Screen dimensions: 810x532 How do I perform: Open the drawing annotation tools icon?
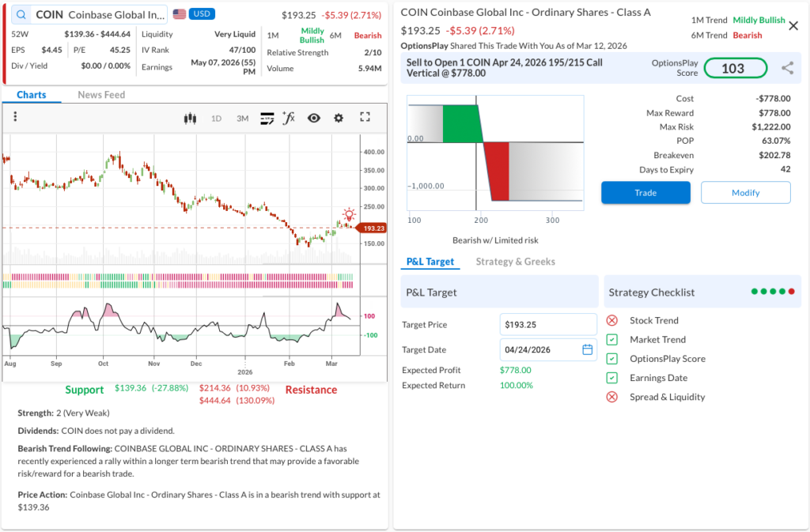[x=267, y=118]
